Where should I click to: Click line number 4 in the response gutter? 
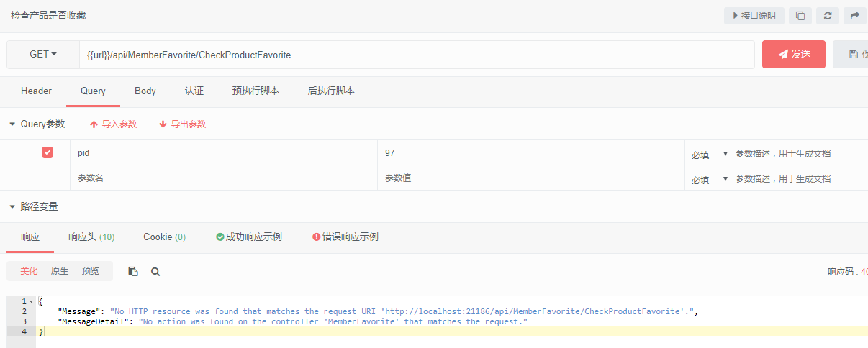click(24, 332)
